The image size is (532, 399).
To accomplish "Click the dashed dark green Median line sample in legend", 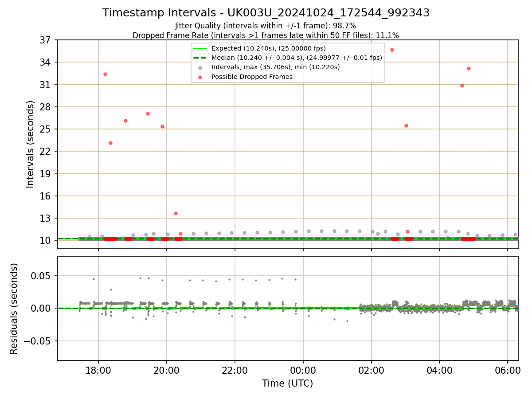I will [200, 58].
